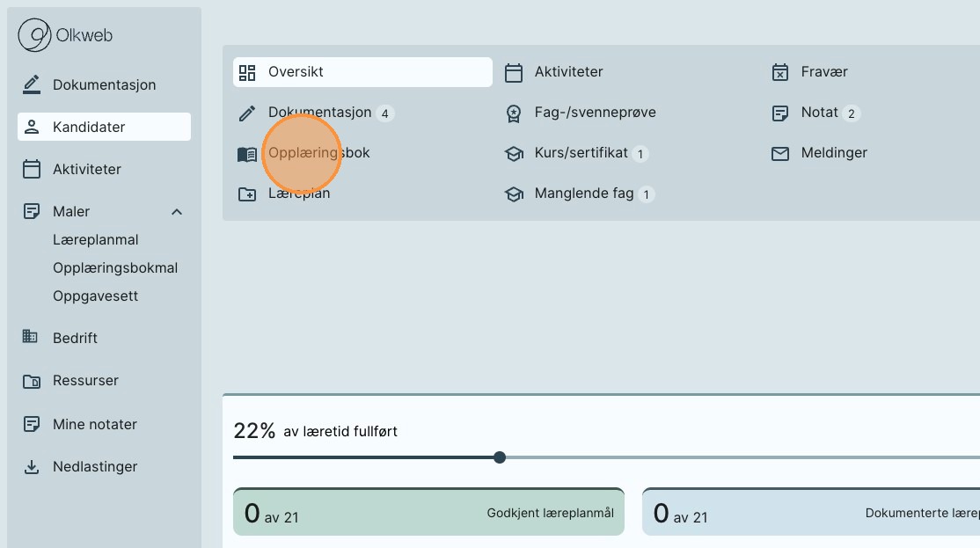The height and width of the screenshot is (548, 980).
Task: Click the læretid progress slider handle
Action: click(500, 457)
